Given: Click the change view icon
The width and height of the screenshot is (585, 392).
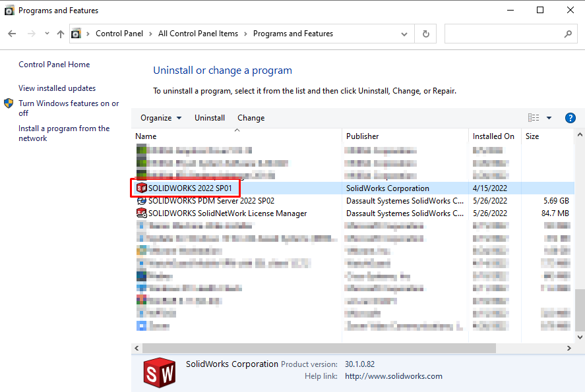Looking at the screenshot, I should point(534,118).
